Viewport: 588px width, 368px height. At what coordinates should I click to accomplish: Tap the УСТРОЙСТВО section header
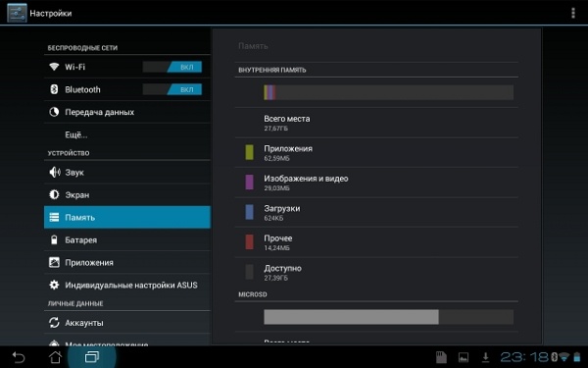69,153
